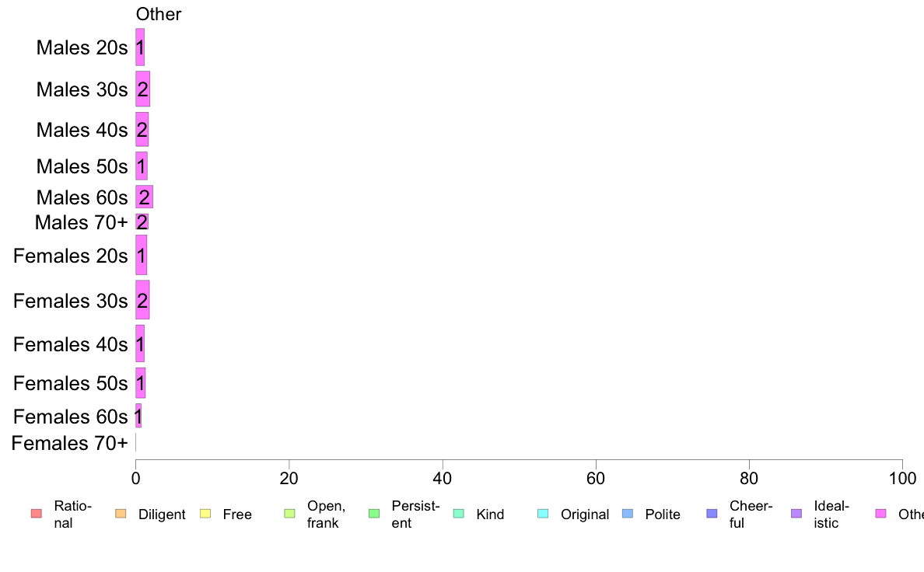Click the Rational legend color swatch
924x572 pixels.
(x=37, y=514)
